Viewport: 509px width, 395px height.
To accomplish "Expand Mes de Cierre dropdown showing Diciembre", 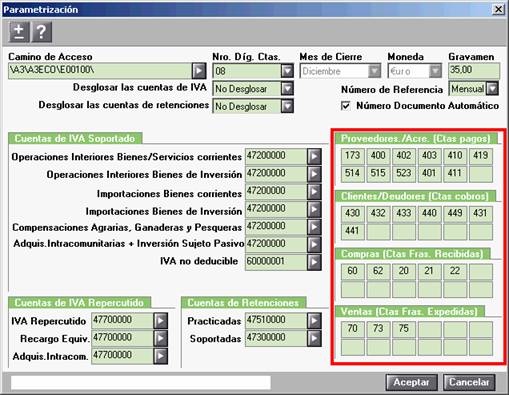I will click(374, 71).
